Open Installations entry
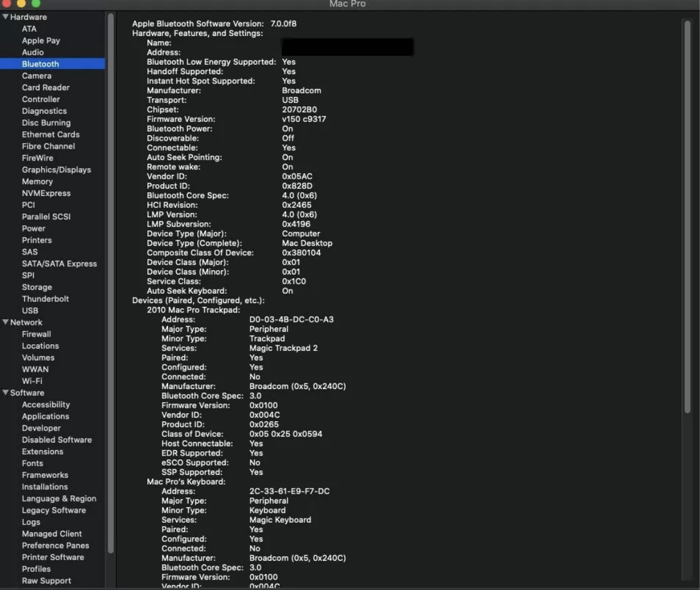 [45, 487]
